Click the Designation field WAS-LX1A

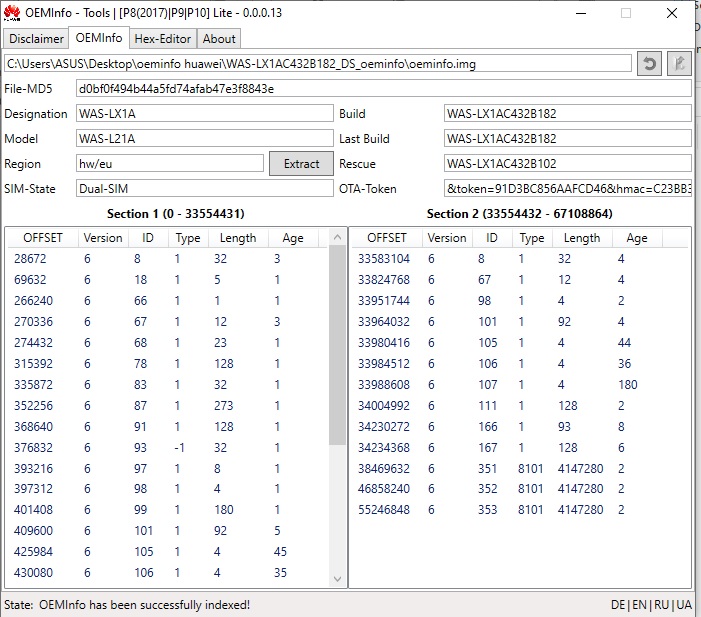205,114
